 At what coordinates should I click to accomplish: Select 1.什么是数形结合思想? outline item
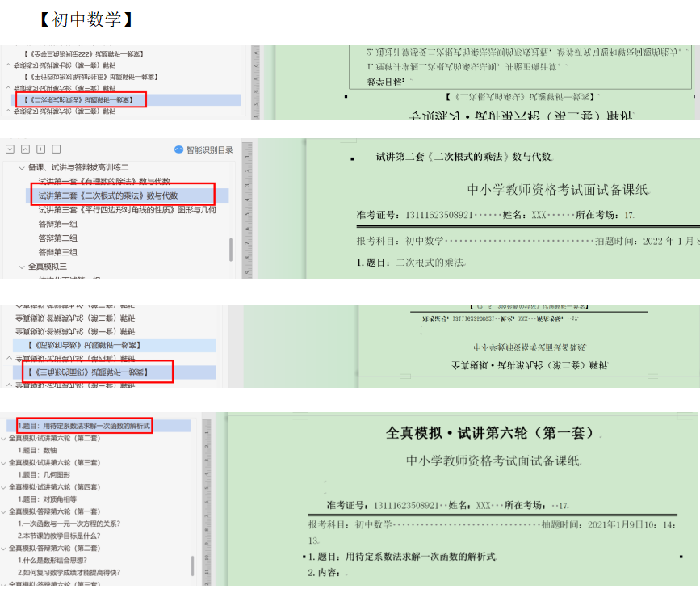click(x=52, y=560)
